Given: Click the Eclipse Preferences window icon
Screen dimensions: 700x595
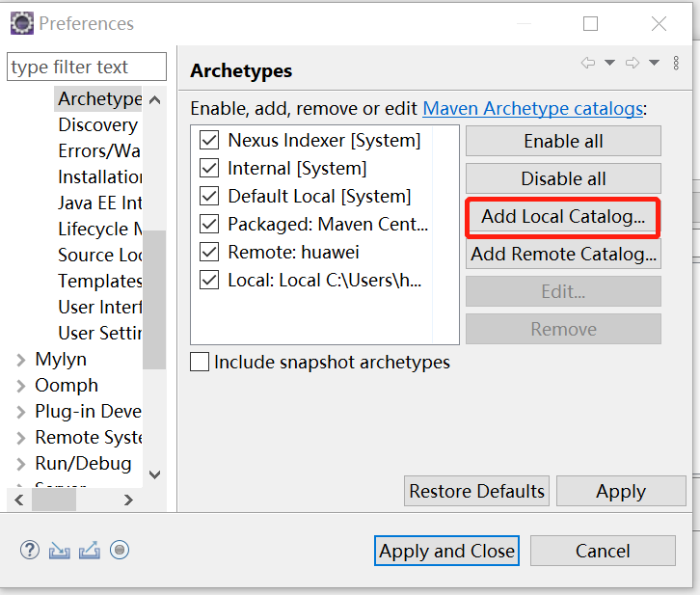Looking at the screenshot, I should tap(22, 23).
